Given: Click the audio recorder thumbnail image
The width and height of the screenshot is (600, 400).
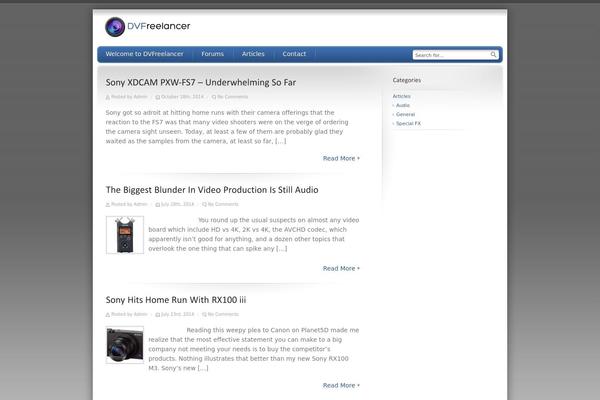Looking at the screenshot, I should (125, 235).
